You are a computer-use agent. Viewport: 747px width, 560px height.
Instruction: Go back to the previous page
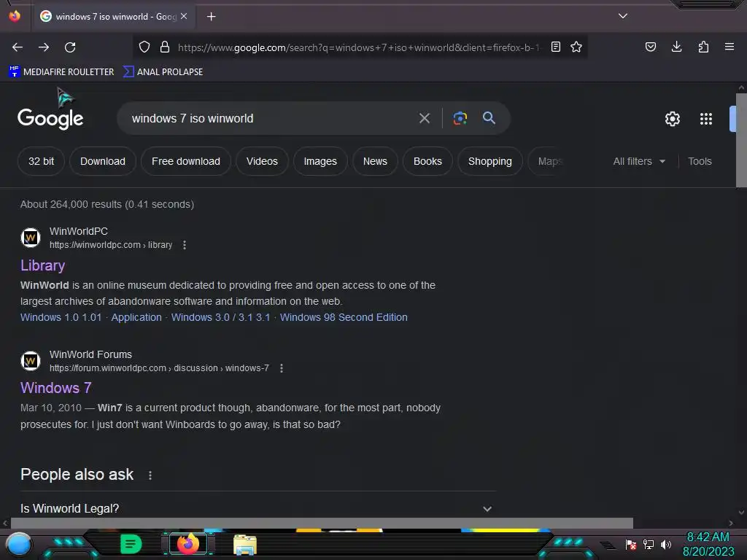pyautogui.click(x=18, y=47)
